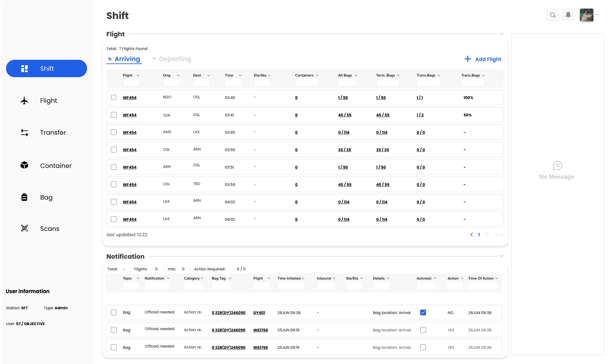Click the Bag luggage sidebar icon
The height and width of the screenshot is (364, 608).
24,197
